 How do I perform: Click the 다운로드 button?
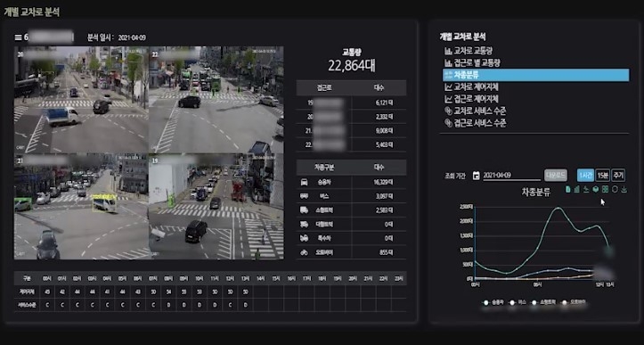pyautogui.click(x=556, y=175)
